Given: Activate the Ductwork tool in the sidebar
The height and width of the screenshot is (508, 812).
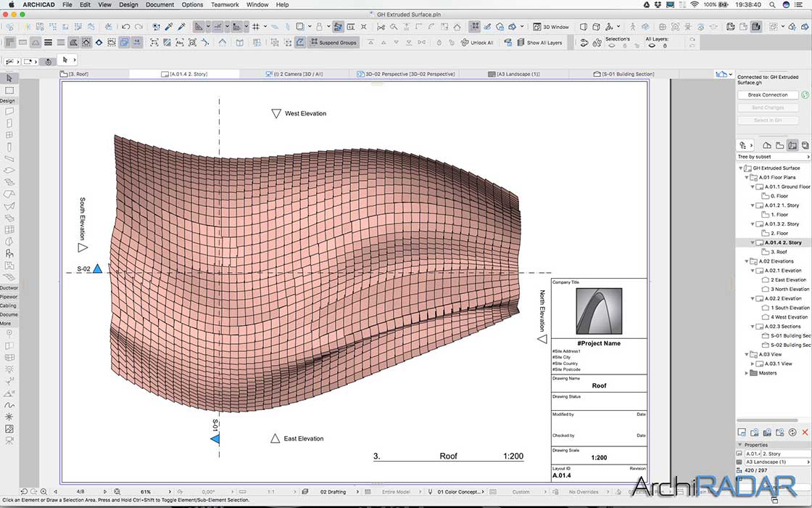Looking at the screenshot, I should pos(9,287).
